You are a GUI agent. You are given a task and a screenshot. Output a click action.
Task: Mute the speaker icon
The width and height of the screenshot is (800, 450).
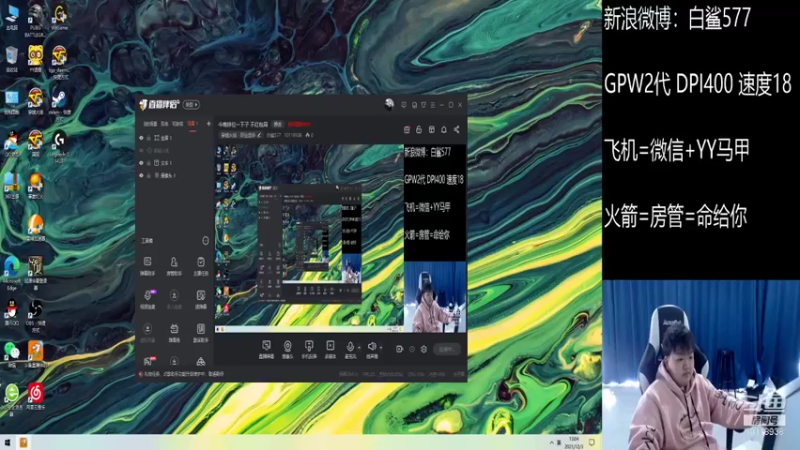371,347
